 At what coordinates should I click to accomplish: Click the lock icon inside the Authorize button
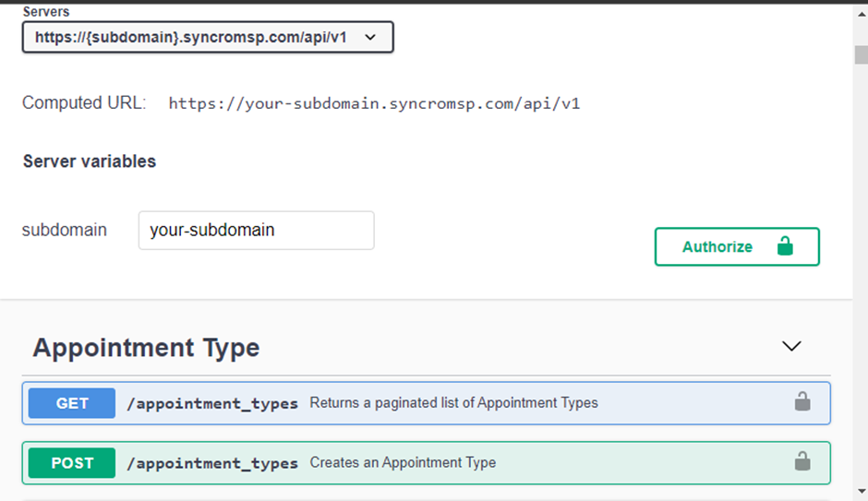[785, 245]
